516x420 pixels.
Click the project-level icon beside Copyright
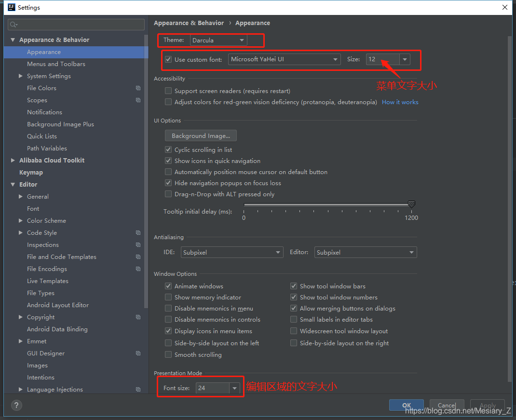click(138, 317)
